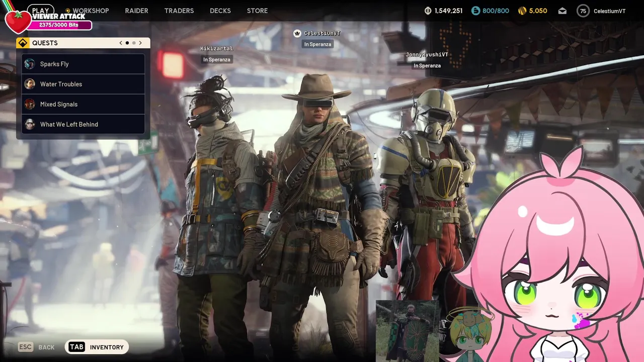Go to next quests page arrow
The image size is (644, 362).
tap(140, 43)
